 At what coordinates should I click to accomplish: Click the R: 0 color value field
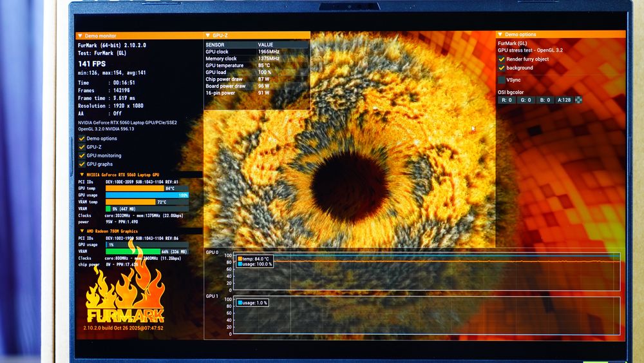pos(507,100)
